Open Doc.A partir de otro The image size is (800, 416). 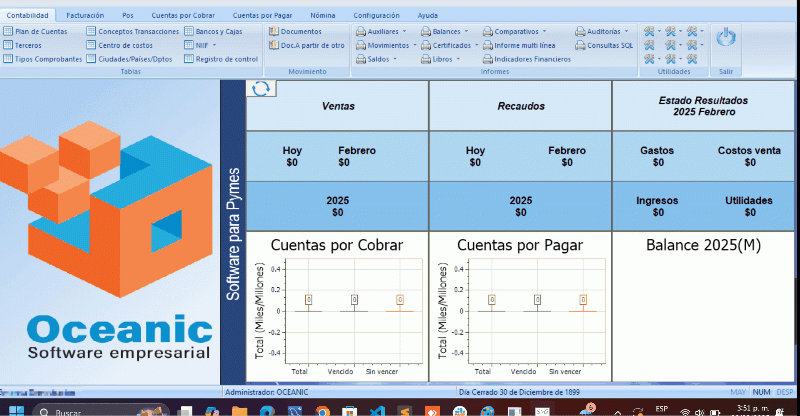306,46
